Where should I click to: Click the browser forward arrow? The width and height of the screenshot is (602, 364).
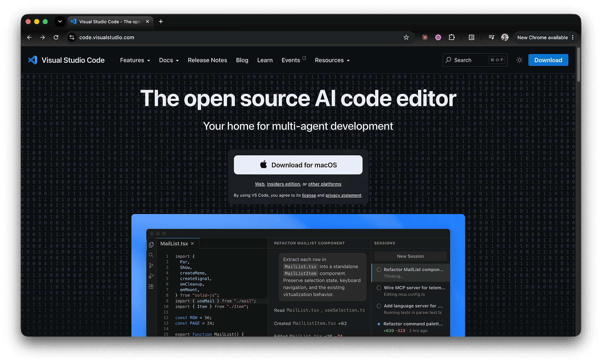tap(43, 37)
